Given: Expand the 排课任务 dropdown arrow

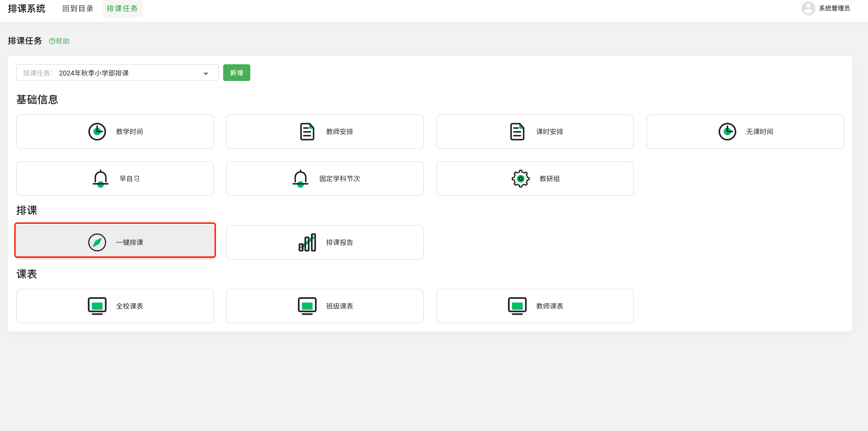Looking at the screenshot, I should (206, 73).
